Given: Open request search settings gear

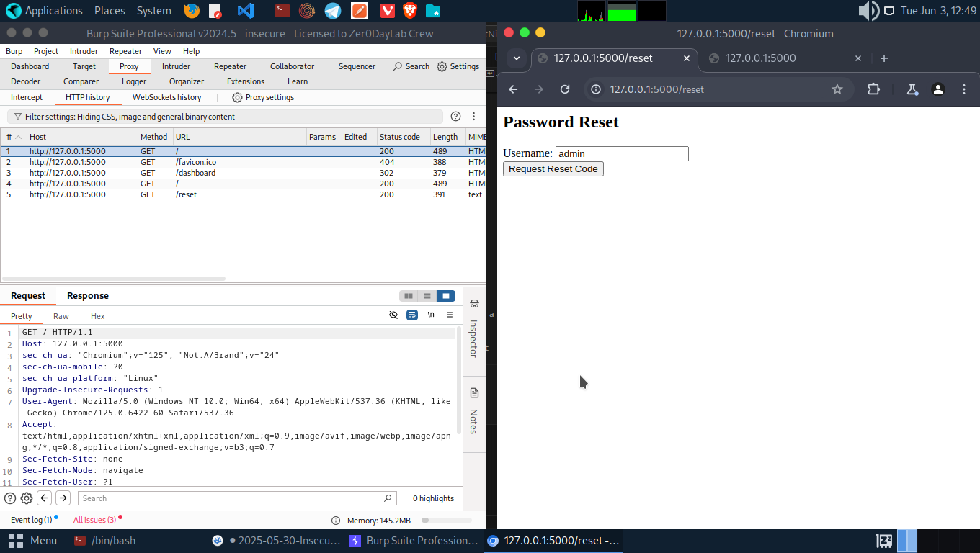Looking at the screenshot, I should (27, 498).
